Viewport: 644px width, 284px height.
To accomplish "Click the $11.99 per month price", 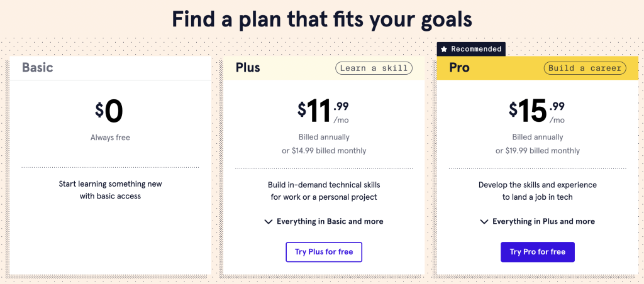I will pyautogui.click(x=323, y=111).
